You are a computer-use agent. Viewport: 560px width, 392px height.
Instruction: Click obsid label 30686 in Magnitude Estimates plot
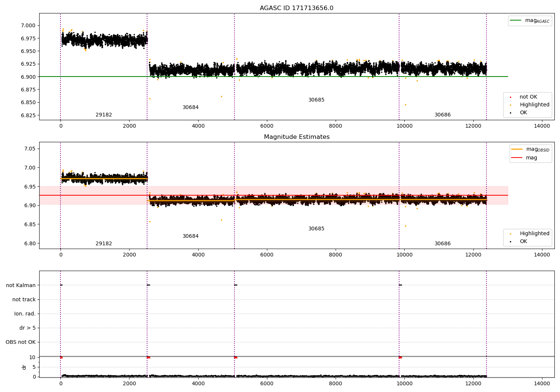pyautogui.click(x=442, y=244)
